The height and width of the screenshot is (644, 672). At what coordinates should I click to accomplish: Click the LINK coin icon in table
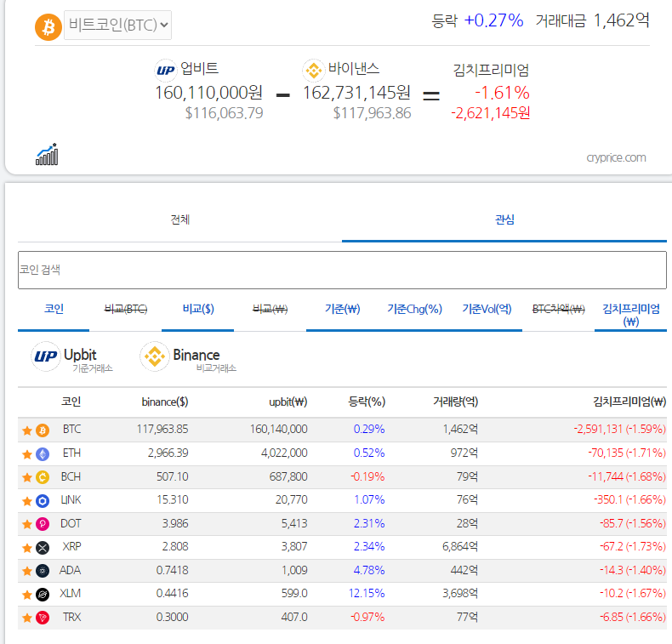(43, 501)
